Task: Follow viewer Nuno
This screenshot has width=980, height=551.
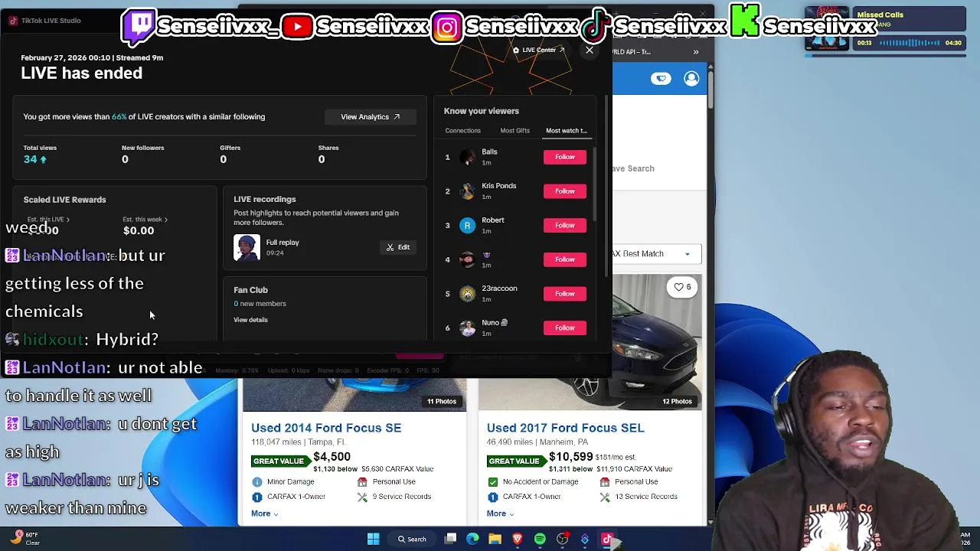Action: click(x=565, y=328)
